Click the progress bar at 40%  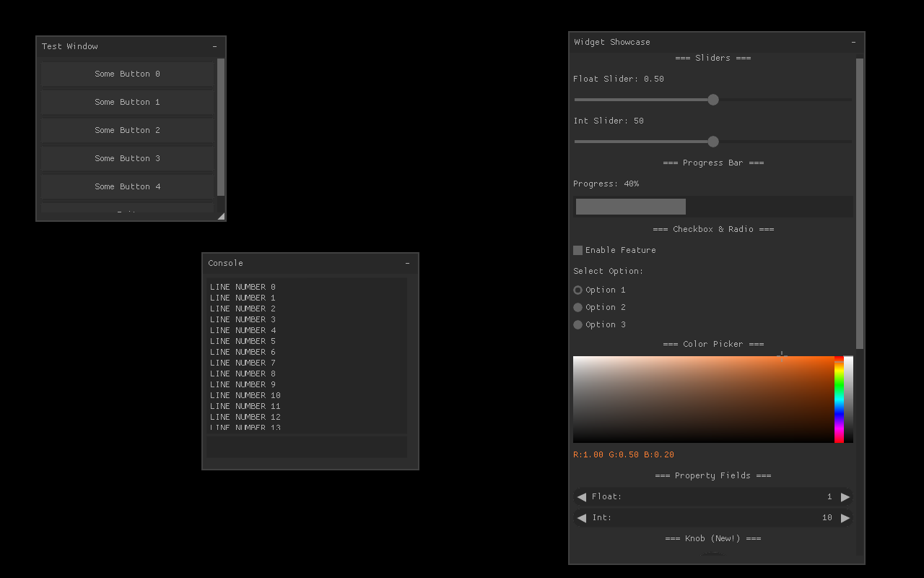pyautogui.click(x=713, y=207)
